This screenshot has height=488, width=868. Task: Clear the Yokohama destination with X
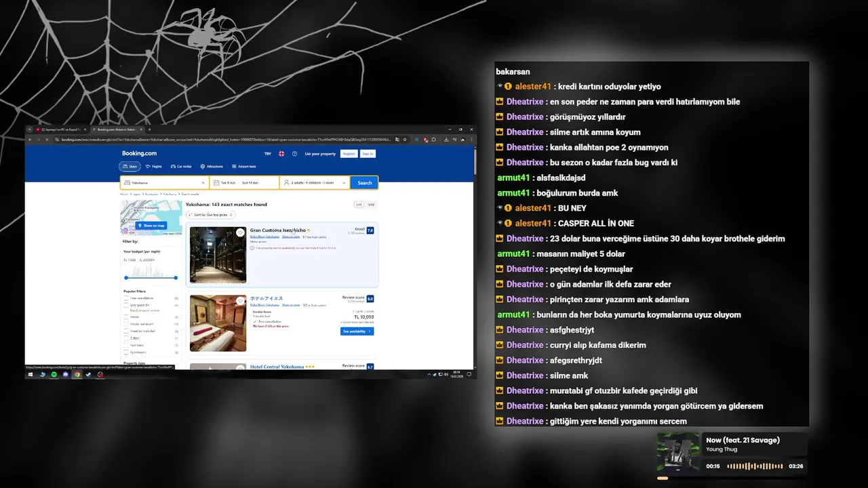tap(203, 182)
